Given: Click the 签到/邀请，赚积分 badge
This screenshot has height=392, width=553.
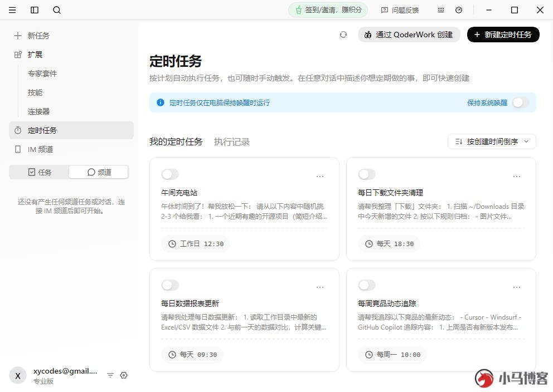Looking at the screenshot, I should click(x=328, y=10).
